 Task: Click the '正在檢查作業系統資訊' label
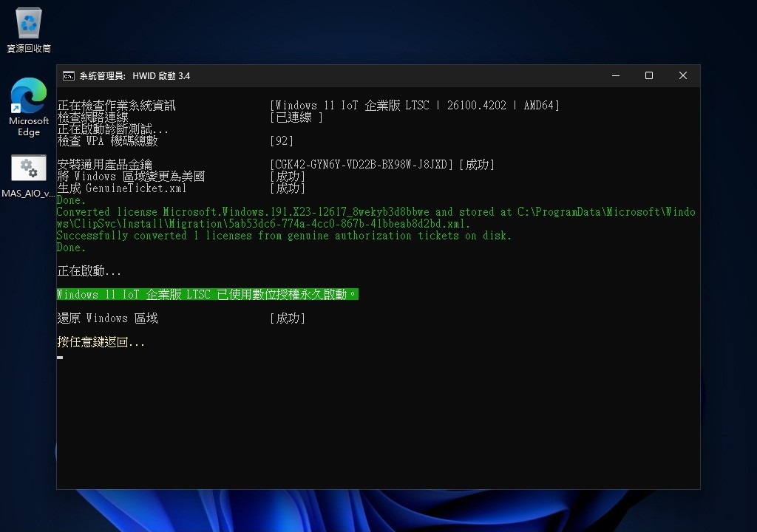[116, 105]
